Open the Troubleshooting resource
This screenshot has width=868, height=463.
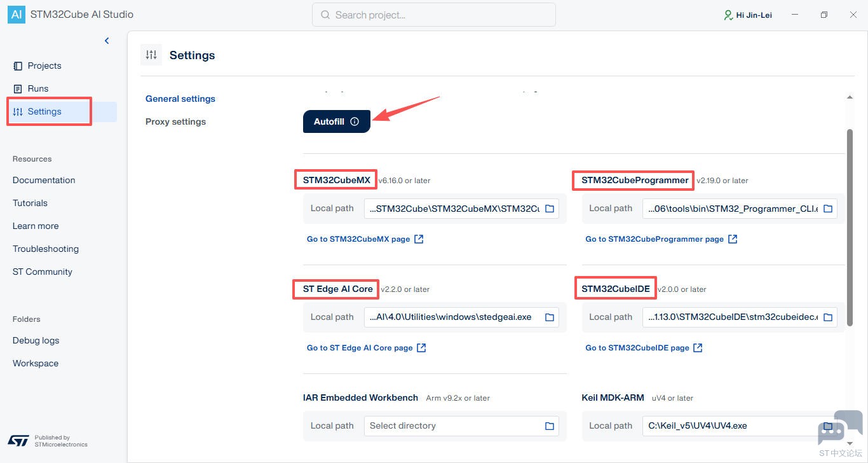point(46,249)
